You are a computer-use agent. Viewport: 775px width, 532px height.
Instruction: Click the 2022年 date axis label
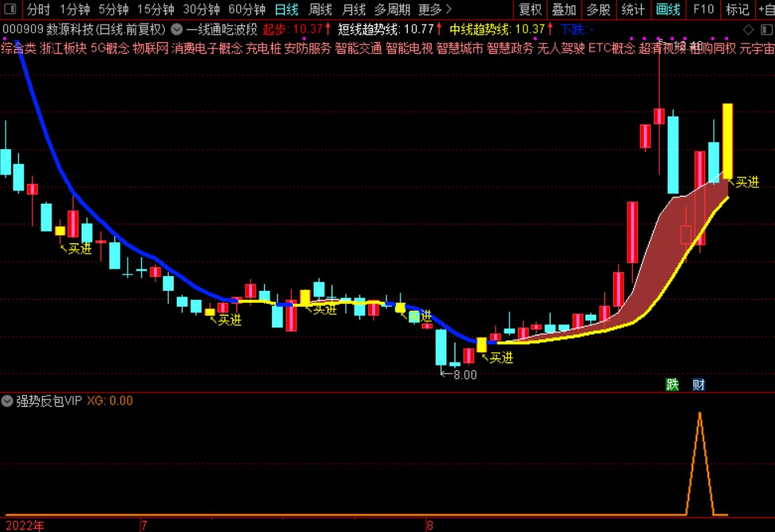pyautogui.click(x=25, y=526)
